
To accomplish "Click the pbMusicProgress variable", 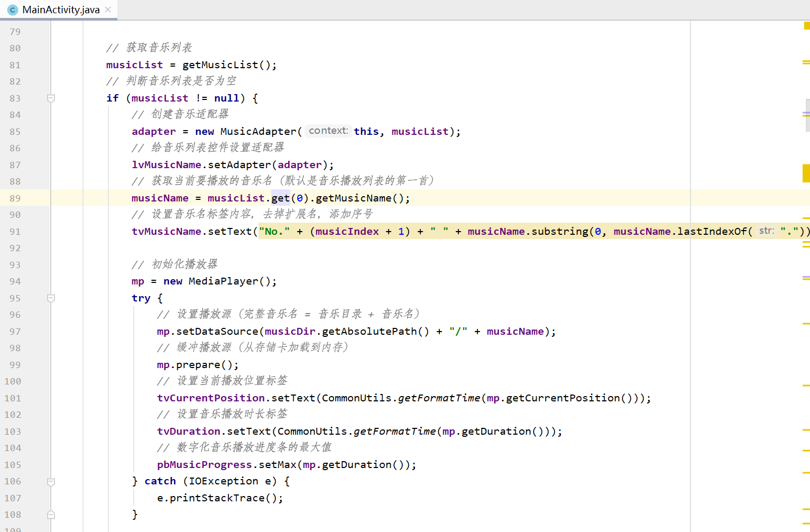I will click(205, 465).
